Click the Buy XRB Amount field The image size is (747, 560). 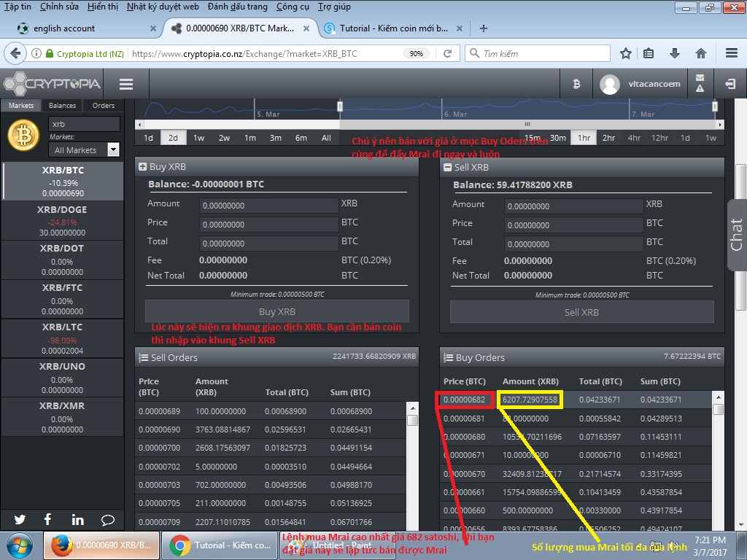(x=268, y=205)
